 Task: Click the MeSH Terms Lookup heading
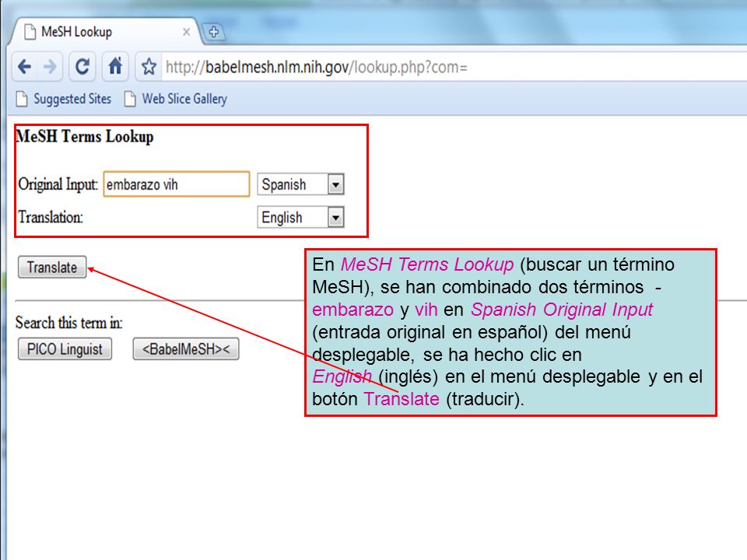click(x=85, y=137)
